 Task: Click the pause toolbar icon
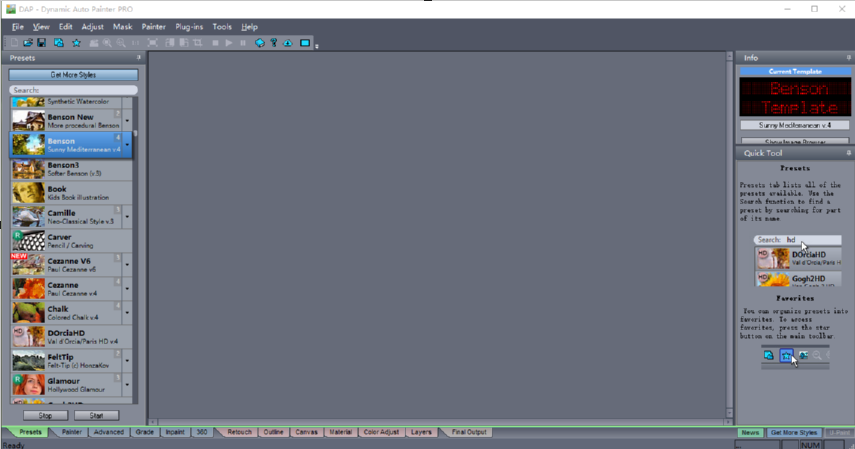pyautogui.click(x=243, y=43)
